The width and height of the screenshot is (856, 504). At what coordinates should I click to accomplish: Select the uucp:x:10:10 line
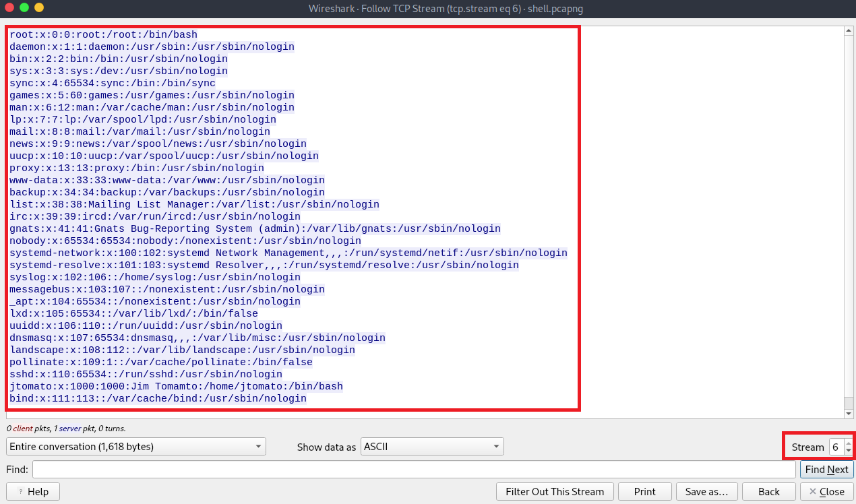(164, 156)
